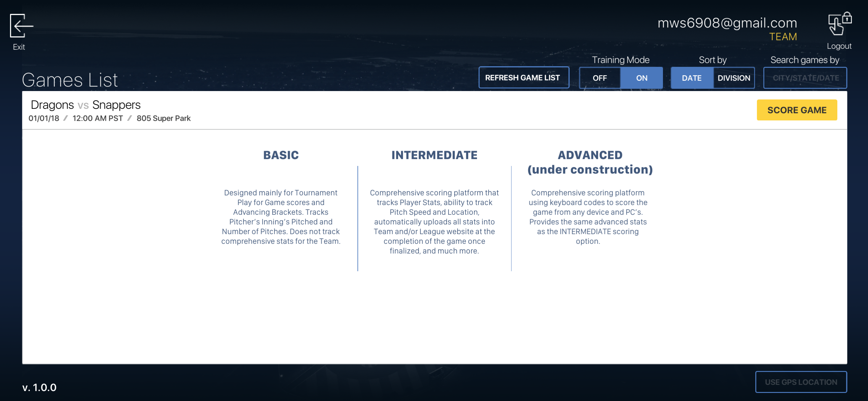
Task: Select the INTERMEDIATE scoring option heading
Action: tap(434, 155)
